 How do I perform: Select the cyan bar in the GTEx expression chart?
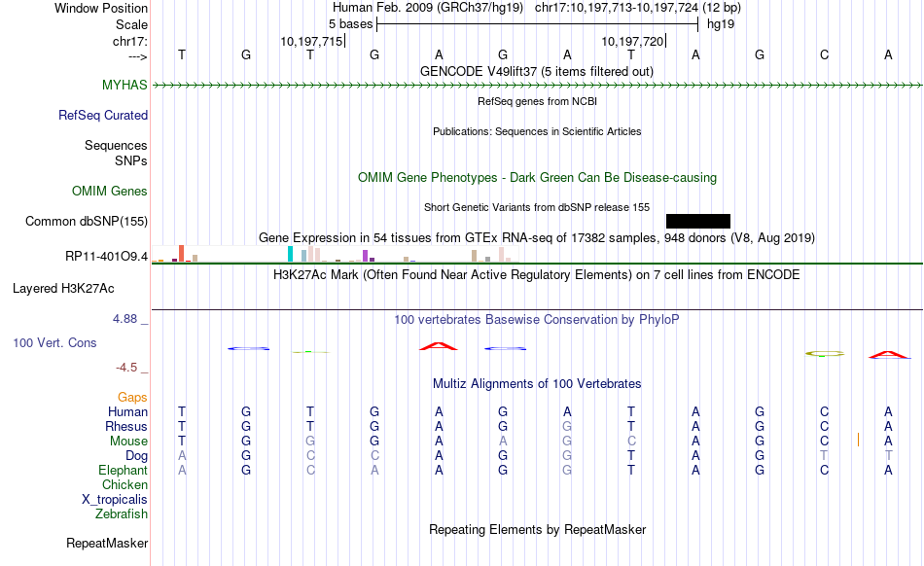[290, 254]
